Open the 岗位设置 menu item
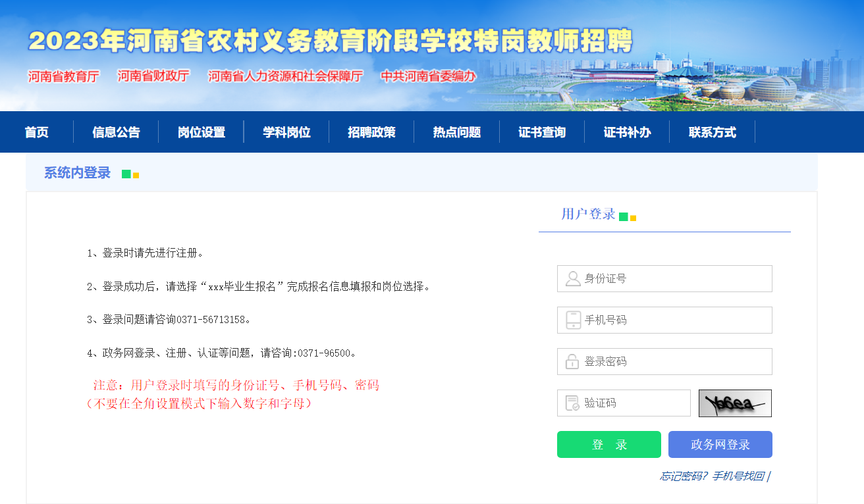The image size is (864, 504). (202, 132)
